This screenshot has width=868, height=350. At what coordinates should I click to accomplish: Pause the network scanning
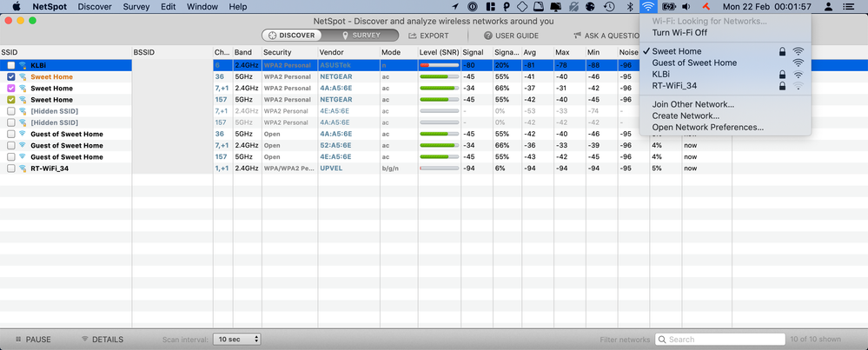click(33, 340)
